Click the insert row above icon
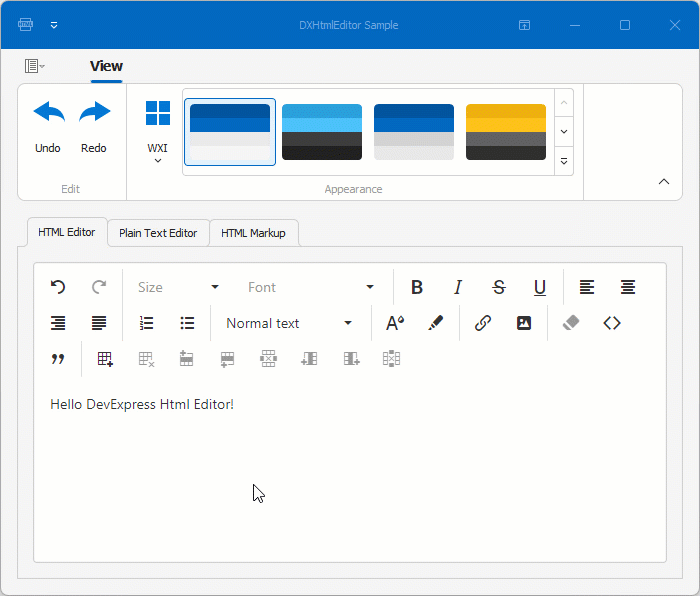This screenshot has height=596, width=700. coord(186,358)
